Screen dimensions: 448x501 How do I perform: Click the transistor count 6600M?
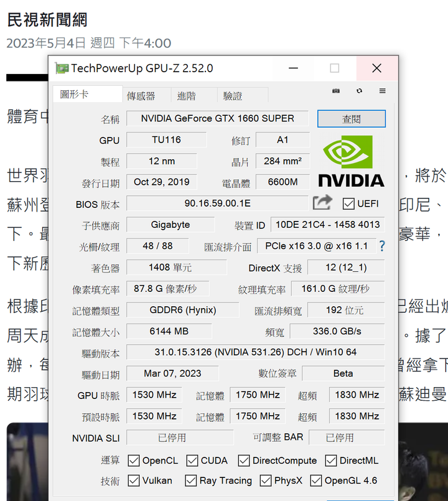point(282,182)
